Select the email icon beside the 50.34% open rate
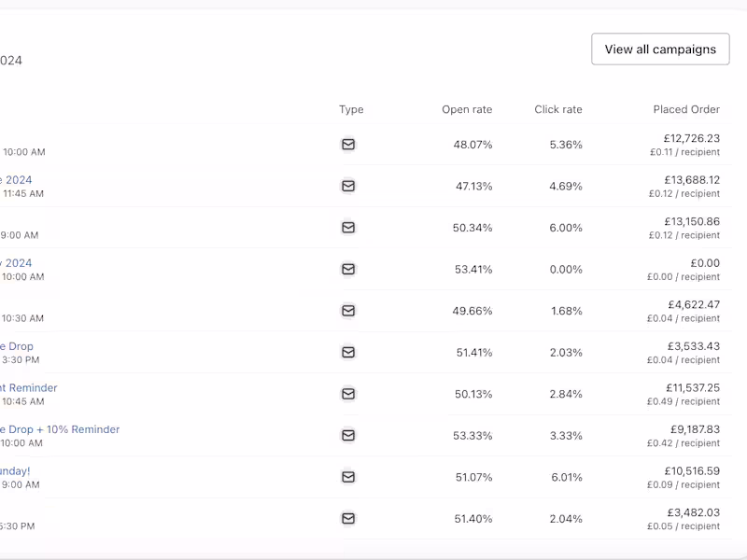The height and width of the screenshot is (560, 747). pyautogui.click(x=348, y=228)
